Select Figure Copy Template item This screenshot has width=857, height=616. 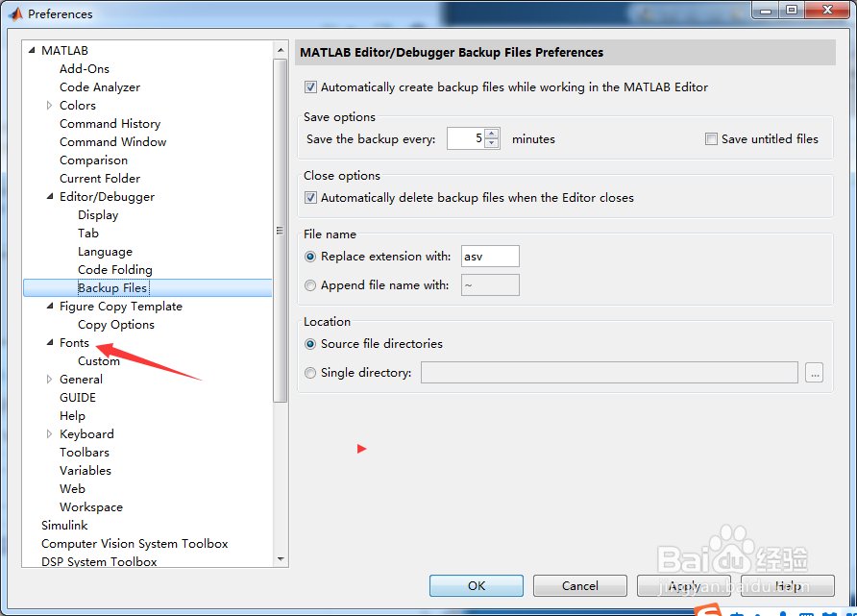tap(120, 307)
